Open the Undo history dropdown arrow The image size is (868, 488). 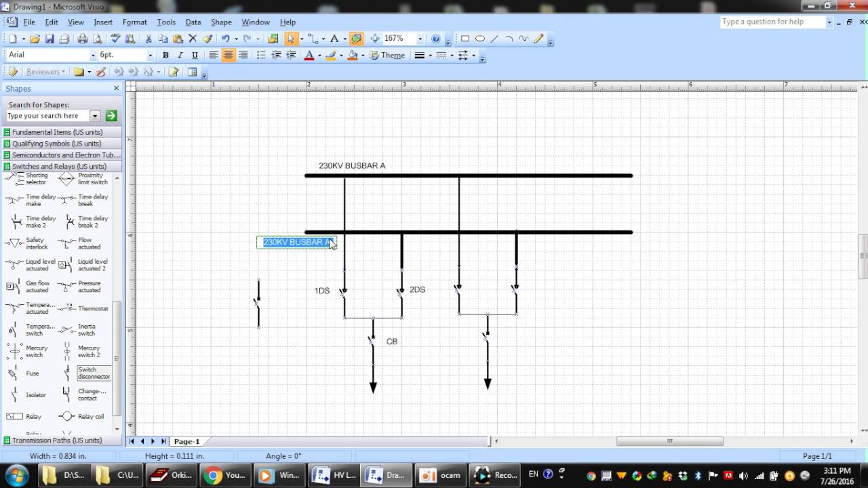click(x=236, y=39)
